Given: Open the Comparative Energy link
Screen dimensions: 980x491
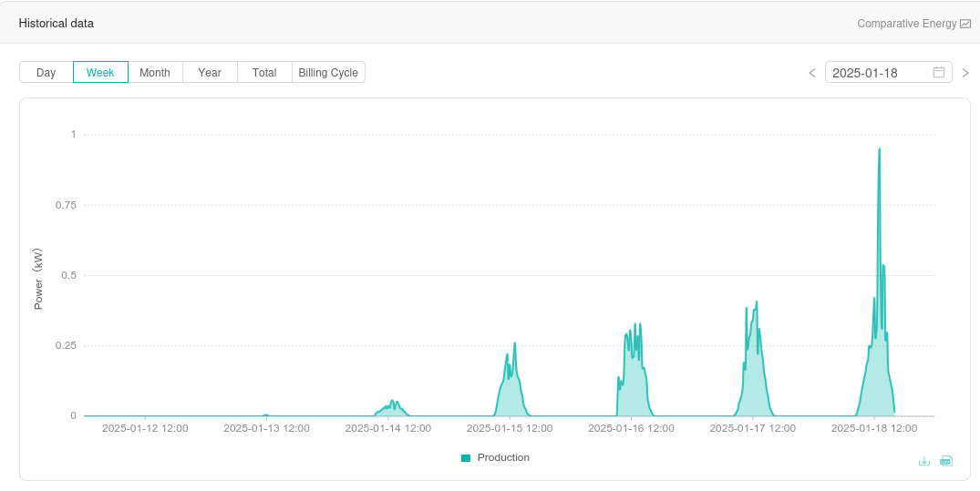Looking at the screenshot, I should [x=906, y=24].
